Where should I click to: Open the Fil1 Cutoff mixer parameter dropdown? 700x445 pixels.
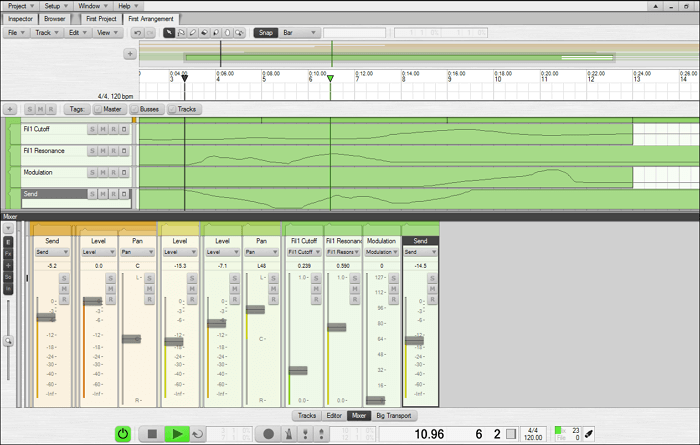[x=303, y=253]
